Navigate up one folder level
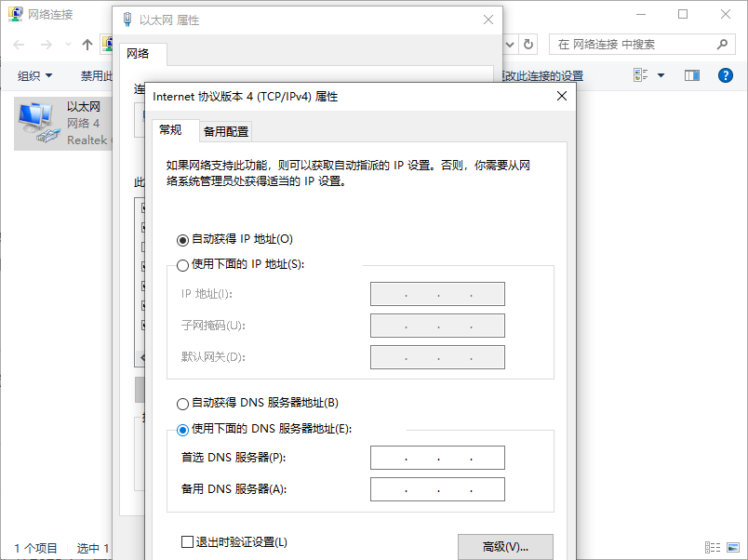 (87, 44)
